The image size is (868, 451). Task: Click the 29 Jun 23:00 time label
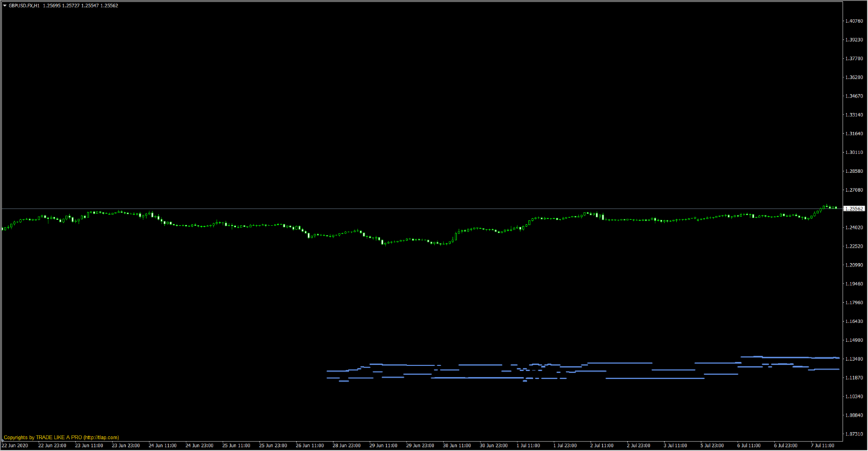(420, 446)
